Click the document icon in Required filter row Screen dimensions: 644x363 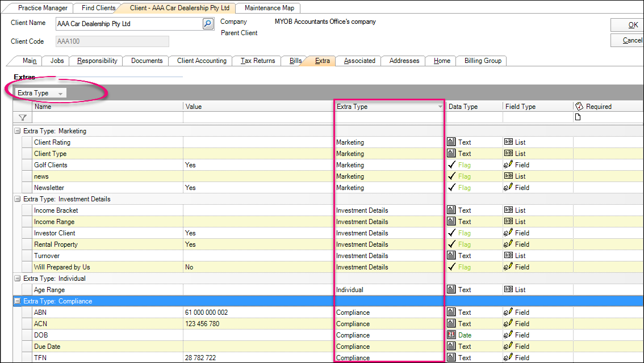(x=579, y=117)
